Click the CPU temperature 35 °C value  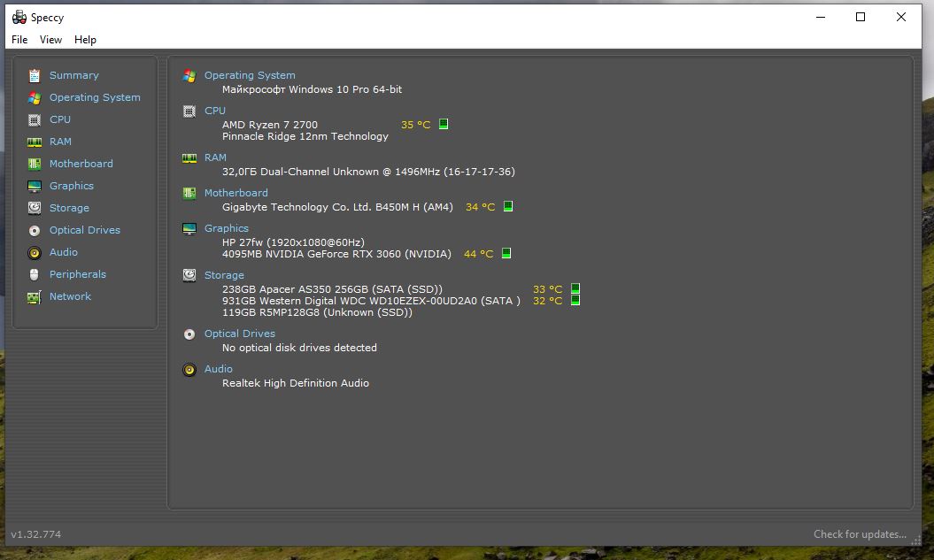click(416, 125)
